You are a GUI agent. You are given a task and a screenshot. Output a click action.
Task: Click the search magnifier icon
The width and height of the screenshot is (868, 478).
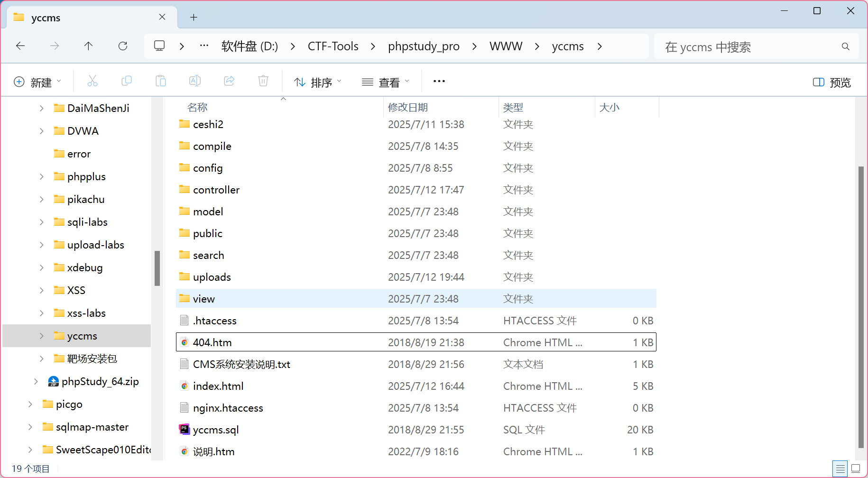click(x=845, y=46)
